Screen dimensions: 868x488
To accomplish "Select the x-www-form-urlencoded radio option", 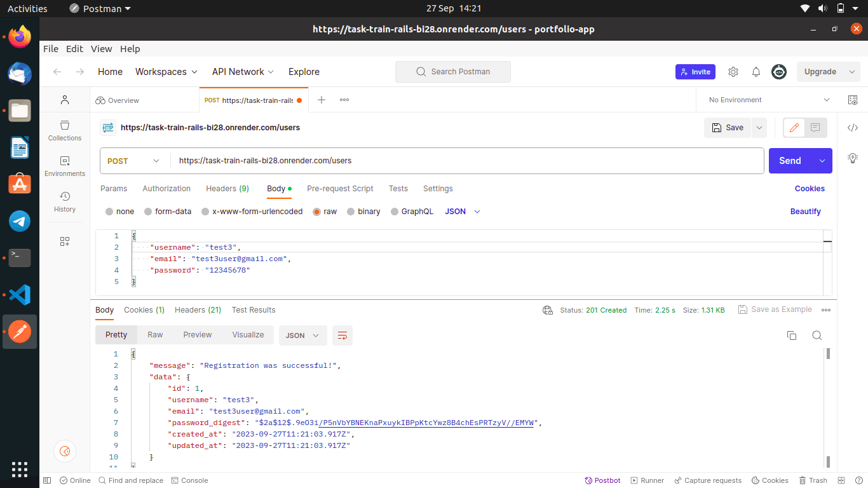I will pyautogui.click(x=205, y=212).
